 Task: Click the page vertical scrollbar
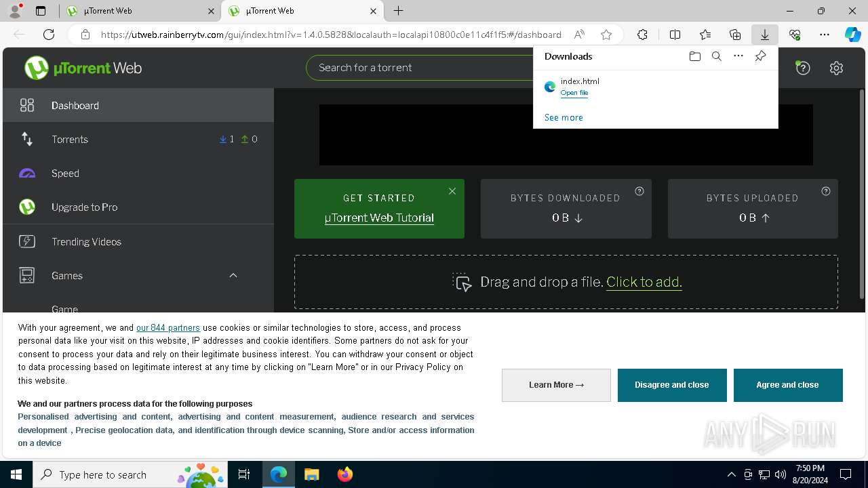point(863,195)
